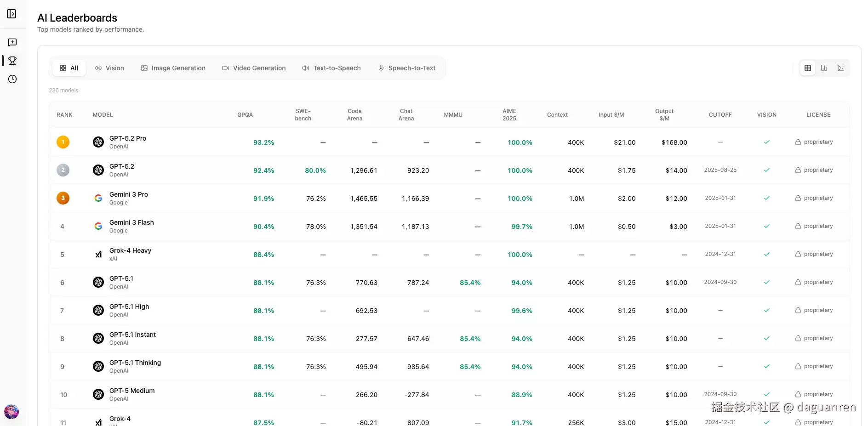Open the Vision tab
The height and width of the screenshot is (426, 868).
(x=109, y=68)
